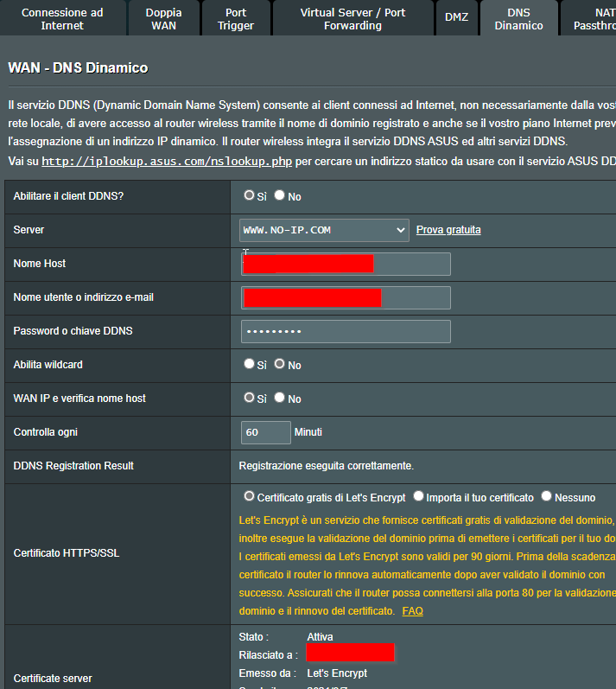The image size is (616, 689).
Task: Click the WAN - DNS Dinamico heading
Action: [78, 67]
